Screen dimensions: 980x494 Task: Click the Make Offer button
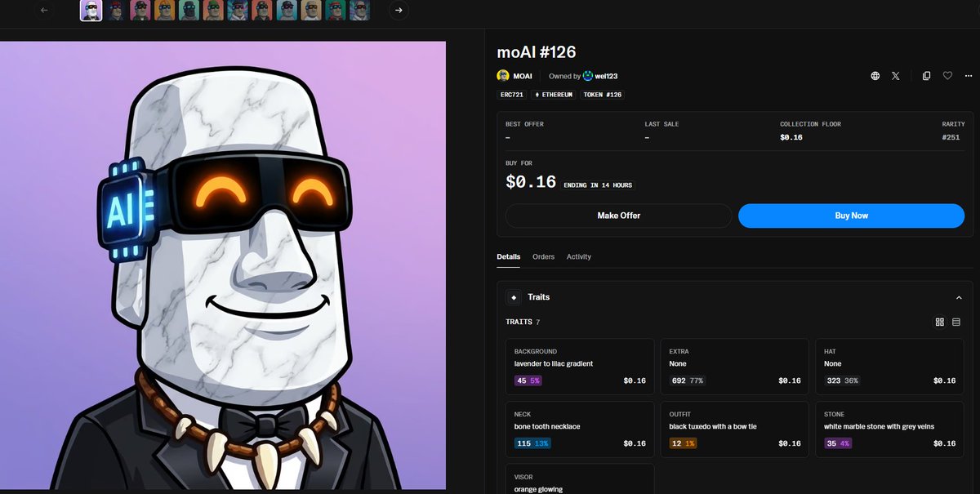click(619, 216)
